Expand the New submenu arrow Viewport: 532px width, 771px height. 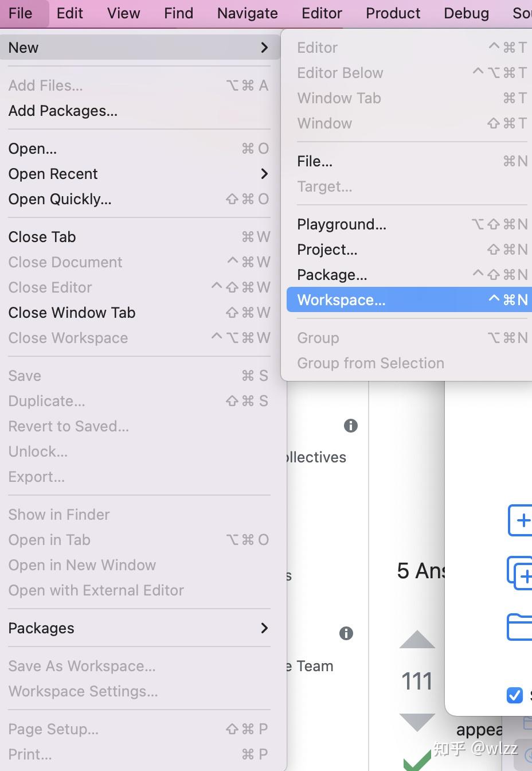tap(264, 48)
